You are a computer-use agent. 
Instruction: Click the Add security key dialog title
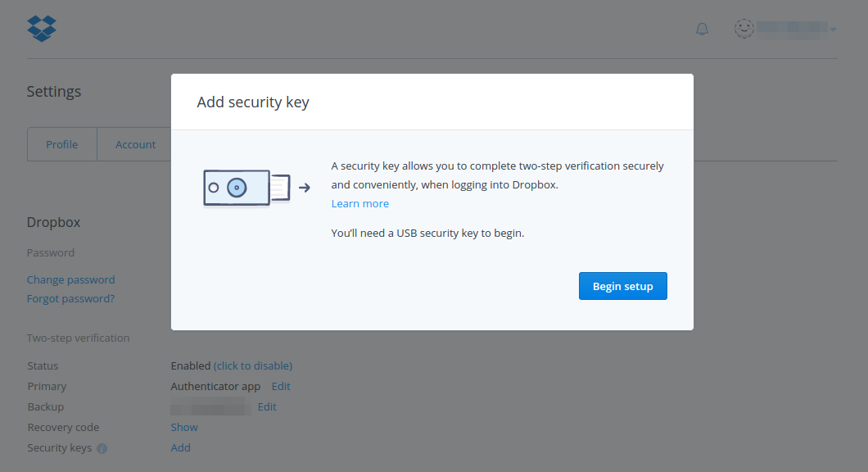(x=253, y=102)
